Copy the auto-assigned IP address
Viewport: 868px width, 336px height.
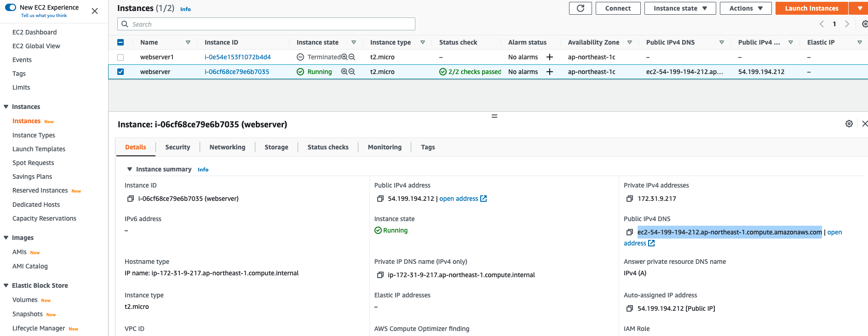pyautogui.click(x=630, y=308)
